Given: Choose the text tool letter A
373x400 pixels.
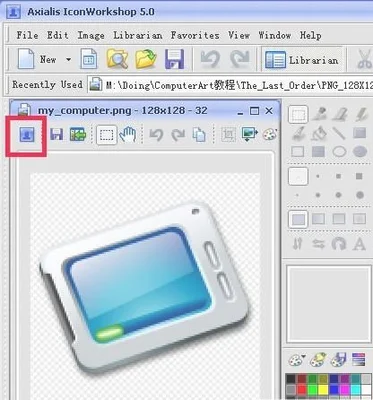Looking at the screenshot, I should coord(359,244).
